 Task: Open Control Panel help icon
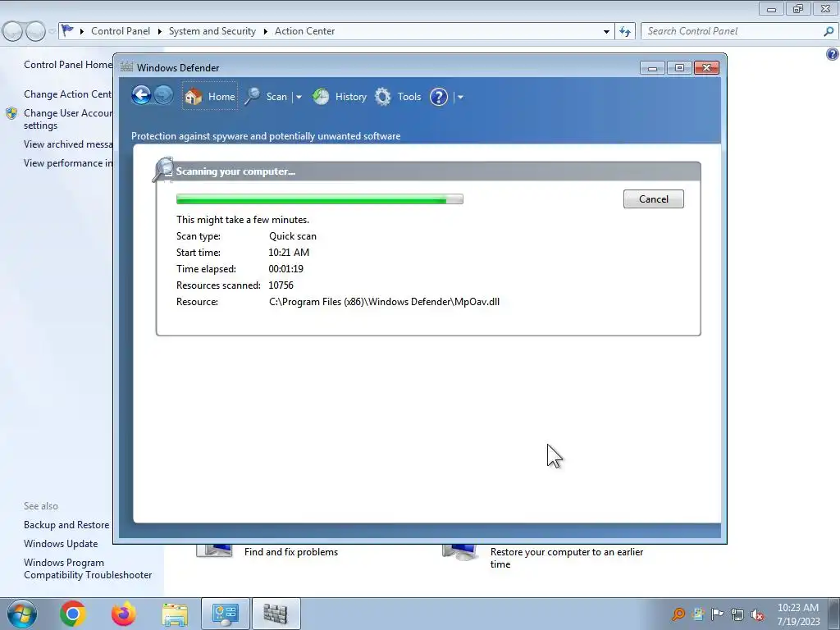pyautogui.click(x=832, y=54)
